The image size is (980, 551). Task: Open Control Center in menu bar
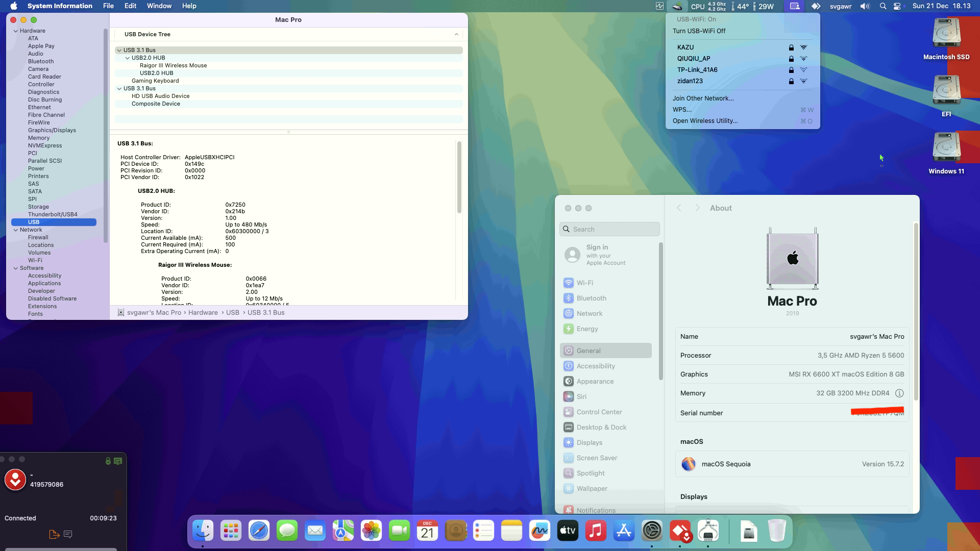click(897, 6)
